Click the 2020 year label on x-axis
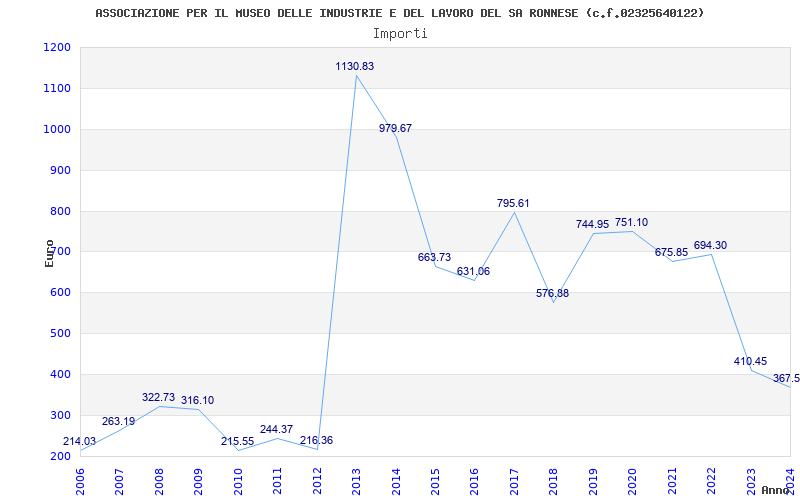This screenshot has width=800, height=500. point(633,481)
